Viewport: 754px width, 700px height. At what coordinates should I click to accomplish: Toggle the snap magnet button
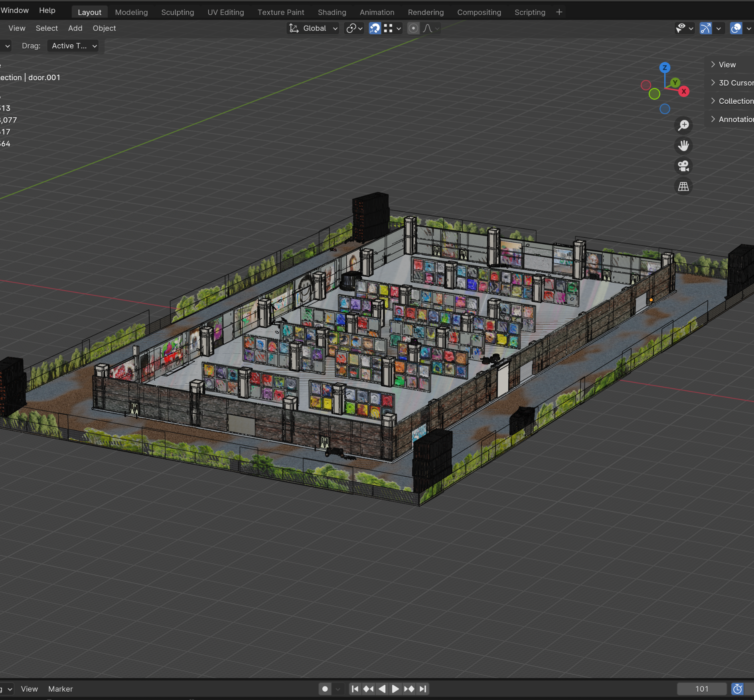375,28
